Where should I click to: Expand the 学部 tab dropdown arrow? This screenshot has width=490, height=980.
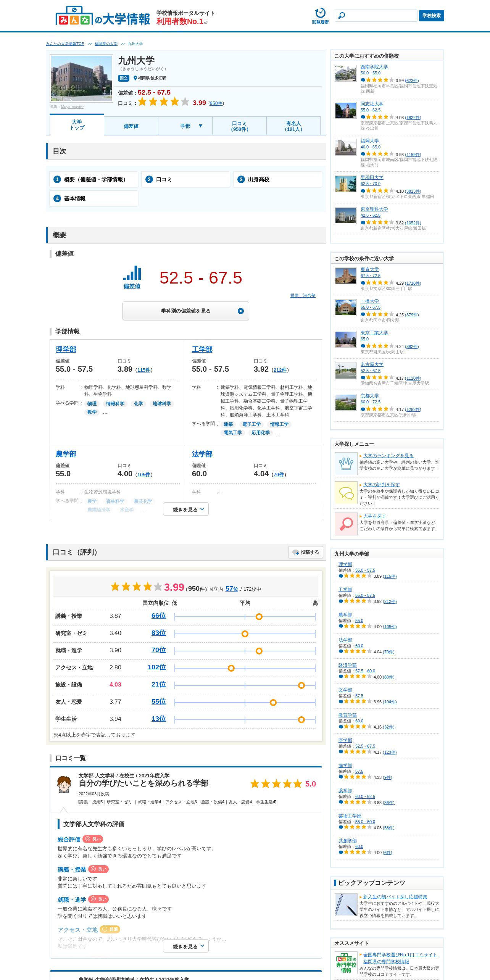tap(200, 126)
